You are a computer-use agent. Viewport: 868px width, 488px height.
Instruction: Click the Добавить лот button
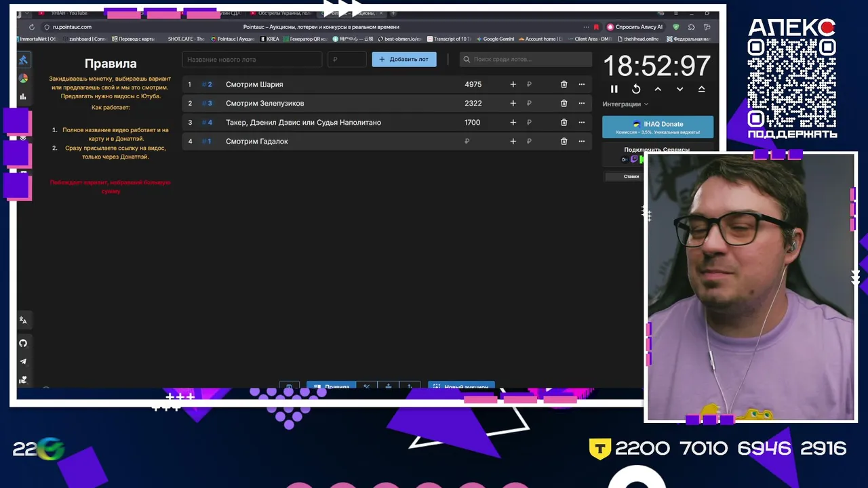point(404,60)
